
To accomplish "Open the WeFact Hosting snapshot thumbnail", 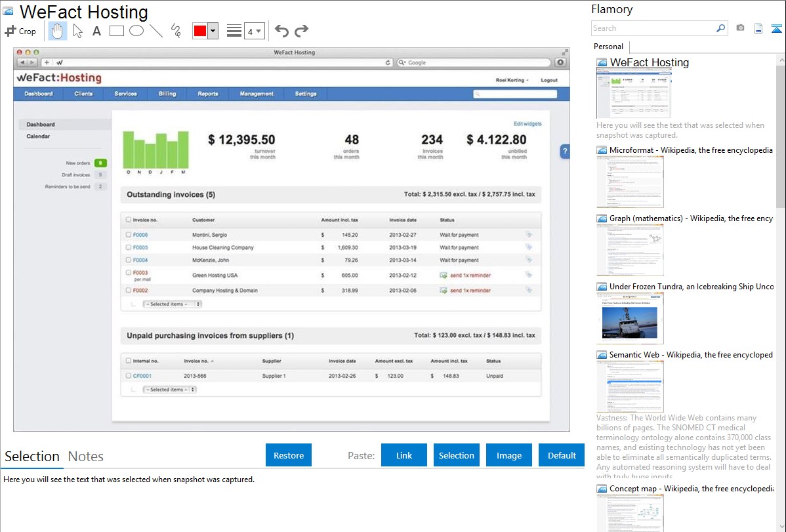I will click(634, 94).
